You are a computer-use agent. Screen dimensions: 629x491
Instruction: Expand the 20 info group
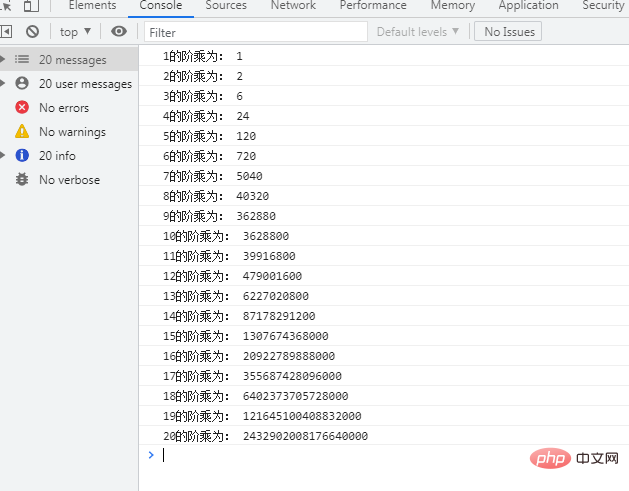2,155
